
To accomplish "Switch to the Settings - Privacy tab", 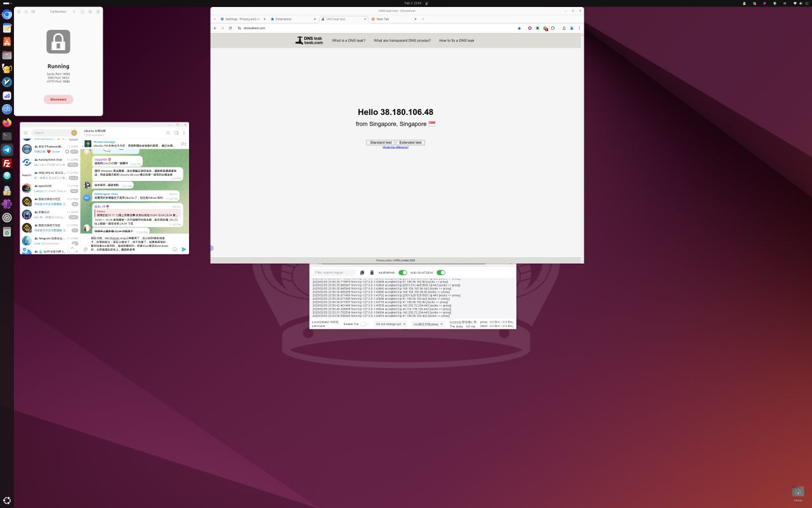I will click(x=242, y=19).
